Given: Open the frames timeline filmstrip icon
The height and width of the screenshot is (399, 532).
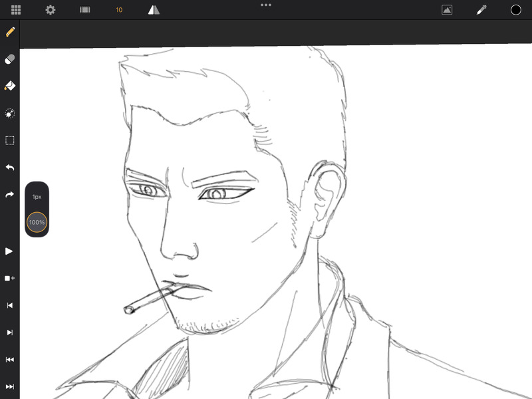Looking at the screenshot, I should coord(85,10).
